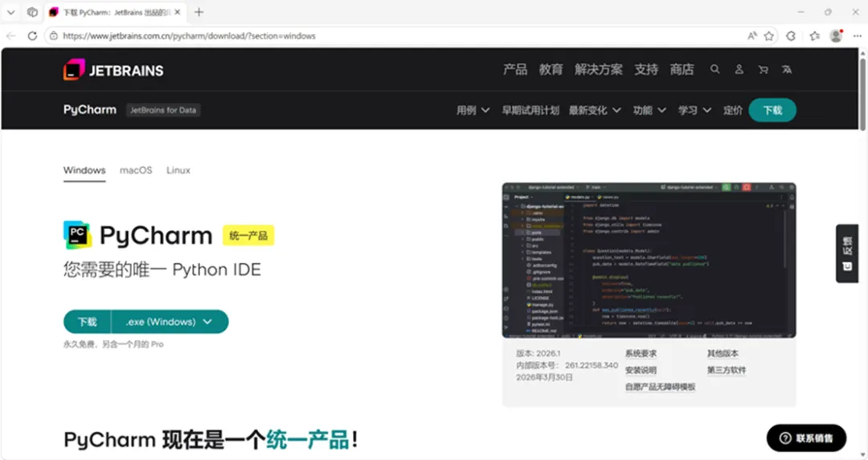This screenshot has width=868, height=460.
Task: Click the teal 下载 button in navigation bar
Action: tap(772, 110)
